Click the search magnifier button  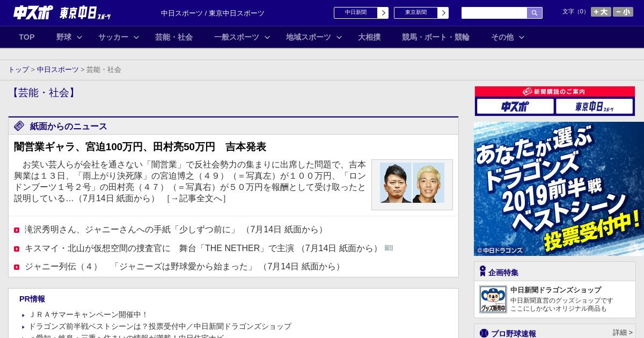pos(535,13)
